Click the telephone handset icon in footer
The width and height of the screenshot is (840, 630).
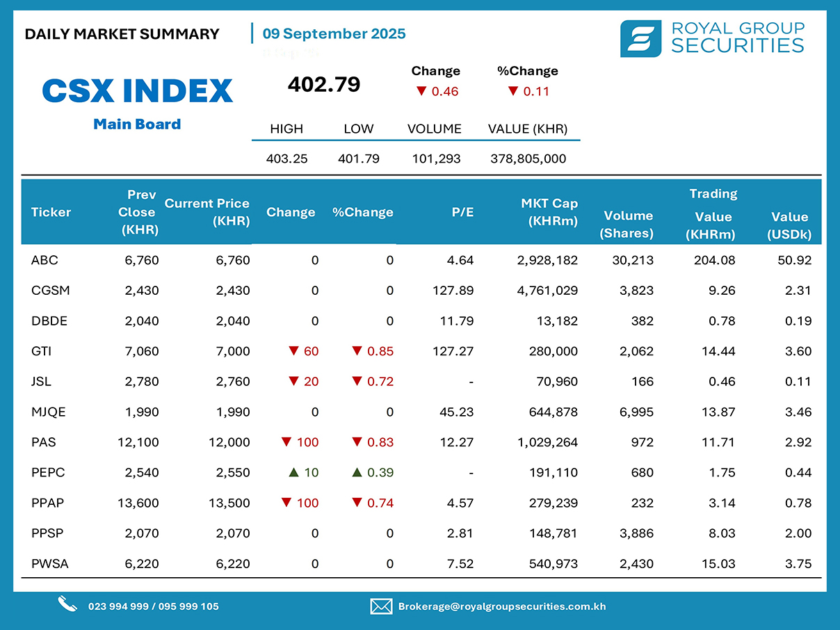pyautogui.click(x=67, y=604)
